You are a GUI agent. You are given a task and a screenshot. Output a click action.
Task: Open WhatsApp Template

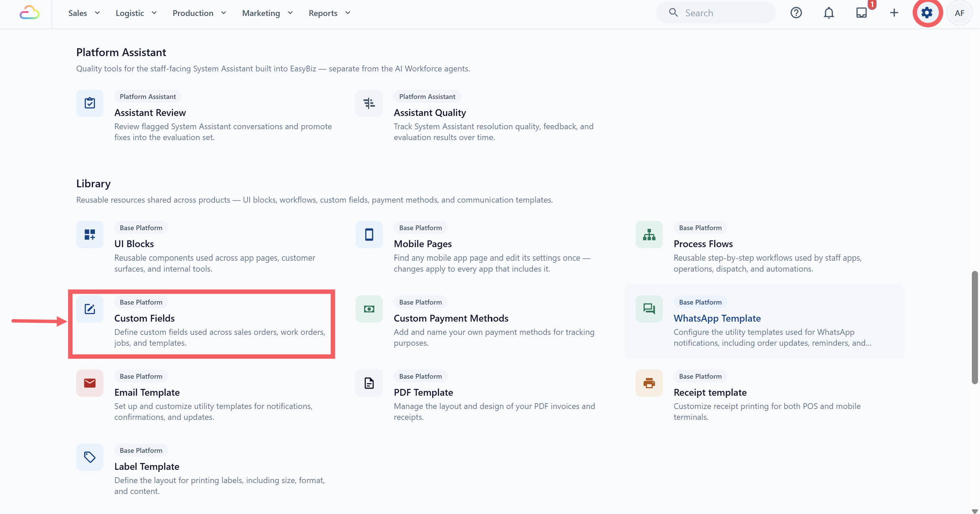(x=717, y=318)
